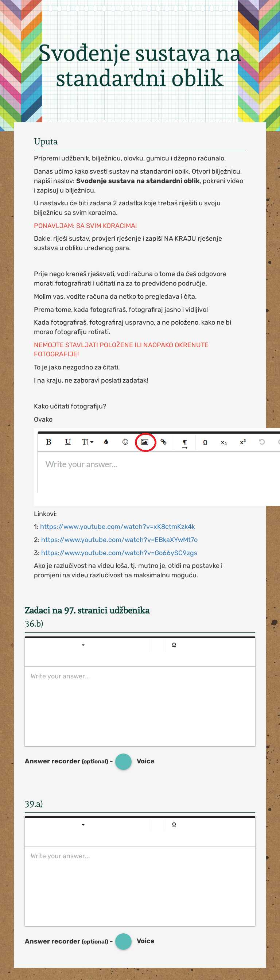Viewport: 280px width, 980px height.
Task: Open third YouTube link Go66ySC9zgs
Action: point(119,553)
